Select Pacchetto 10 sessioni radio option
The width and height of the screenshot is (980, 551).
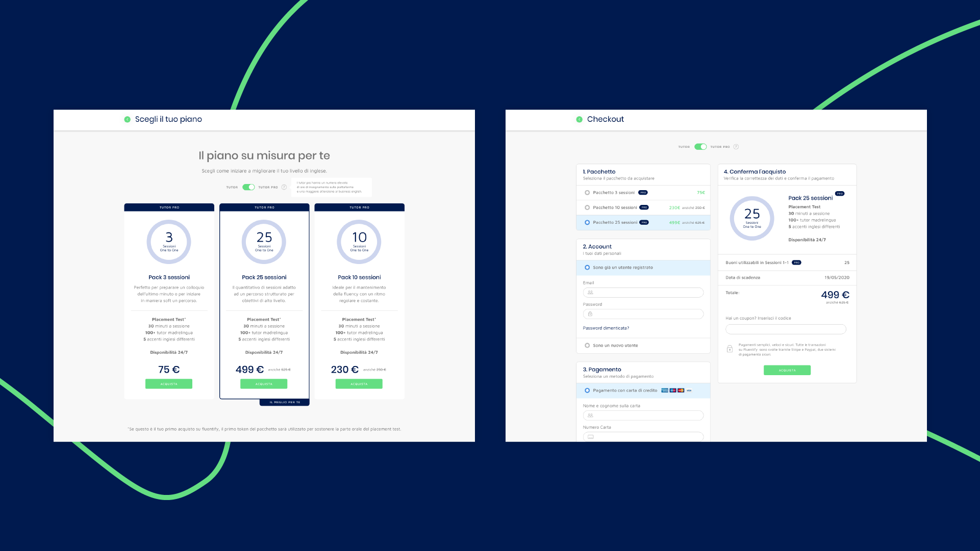[x=587, y=207]
